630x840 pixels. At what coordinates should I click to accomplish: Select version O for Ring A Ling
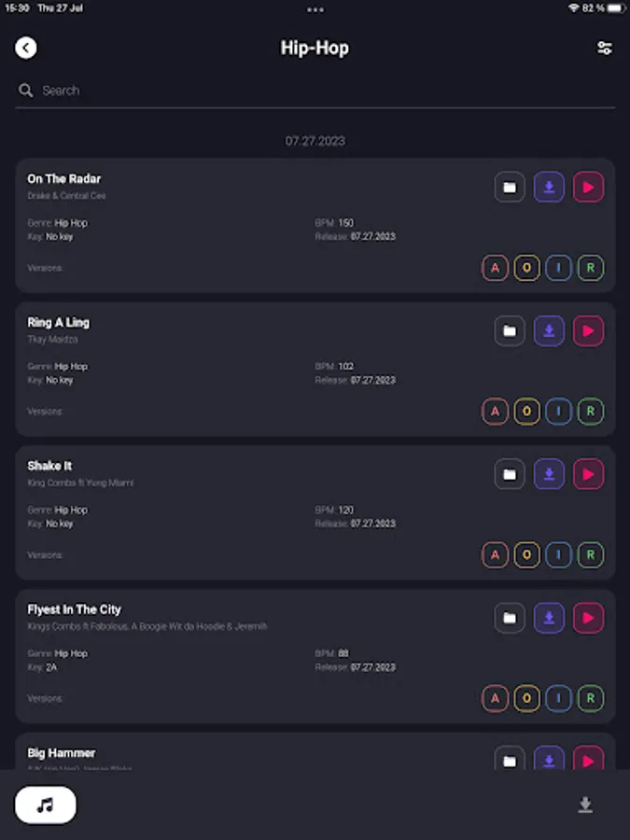526,412
